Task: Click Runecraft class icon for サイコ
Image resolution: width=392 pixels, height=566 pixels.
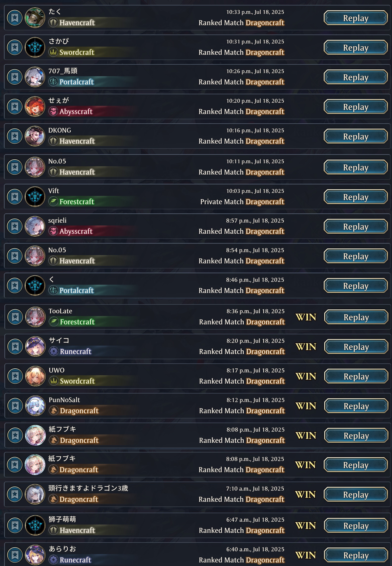Action: click(54, 351)
